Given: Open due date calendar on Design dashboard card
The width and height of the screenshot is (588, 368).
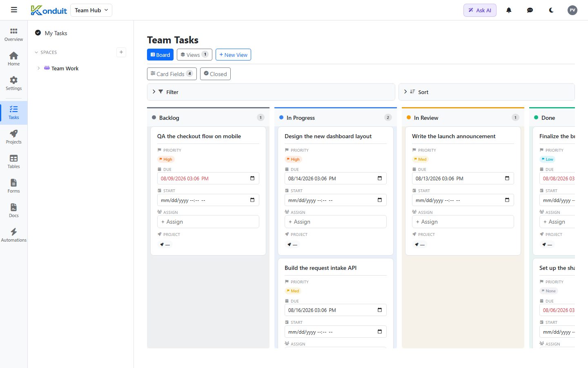Looking at the screenshot, I should click(380, 178).
